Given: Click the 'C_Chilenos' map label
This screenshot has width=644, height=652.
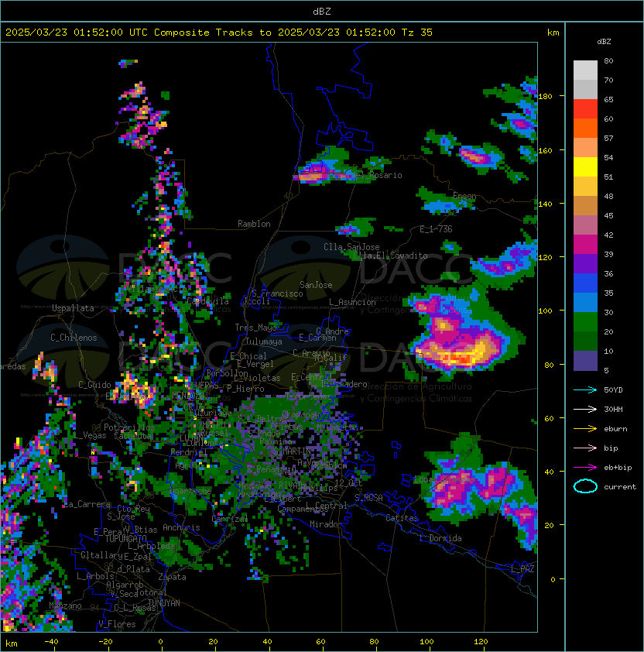Looking at the screenshot, I should coord(74,338).
